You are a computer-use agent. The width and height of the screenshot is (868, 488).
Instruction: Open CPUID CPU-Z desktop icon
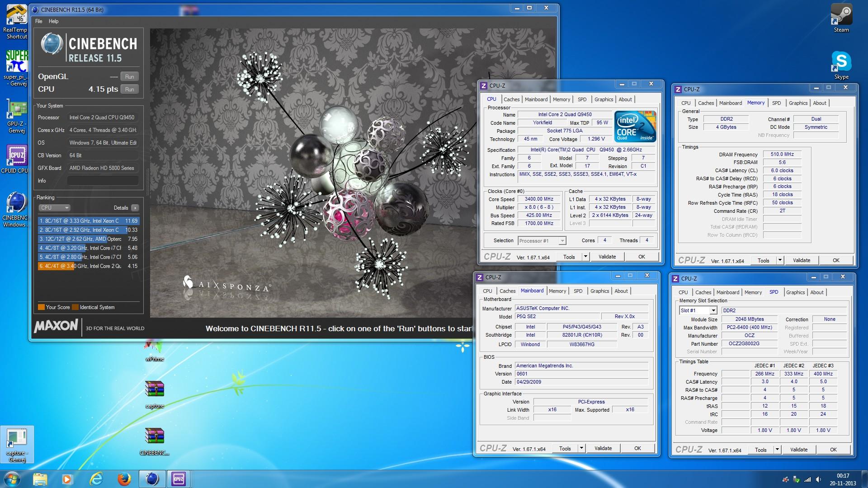click(x=16, y=159)
